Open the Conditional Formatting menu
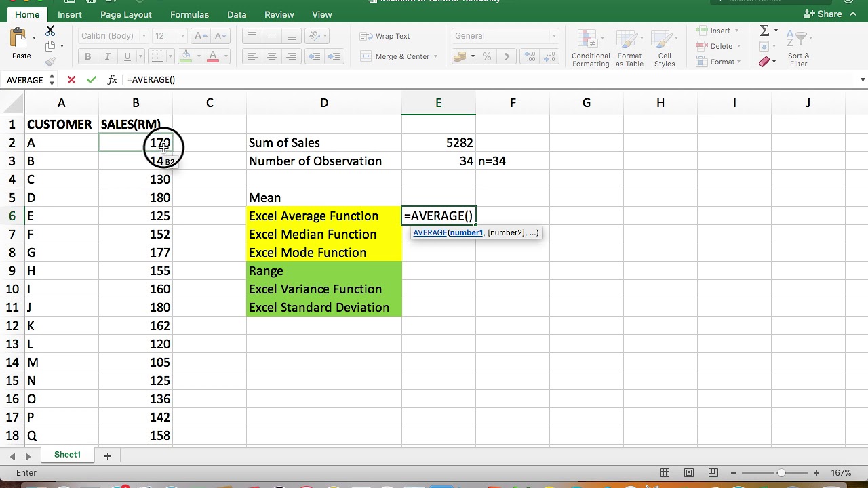The image size is (868, 488). tap(591, 47)
